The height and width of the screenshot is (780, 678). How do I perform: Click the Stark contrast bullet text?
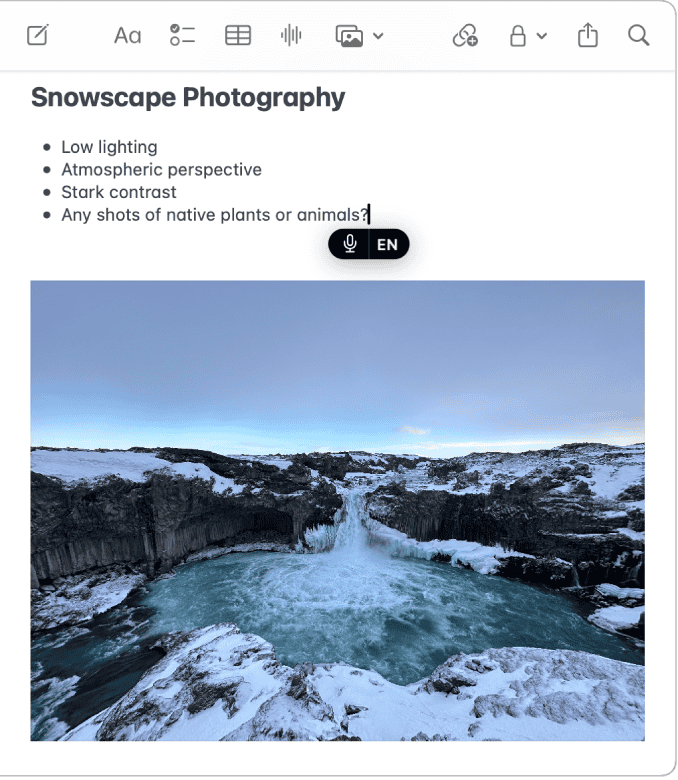[x=119, y=192]
